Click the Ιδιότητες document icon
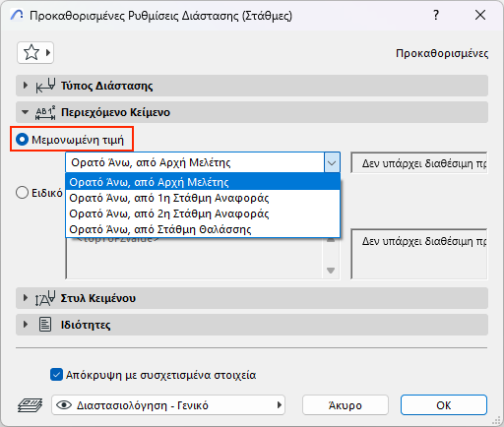The width and height of the screenshot is (504, 427). [45, 325]
